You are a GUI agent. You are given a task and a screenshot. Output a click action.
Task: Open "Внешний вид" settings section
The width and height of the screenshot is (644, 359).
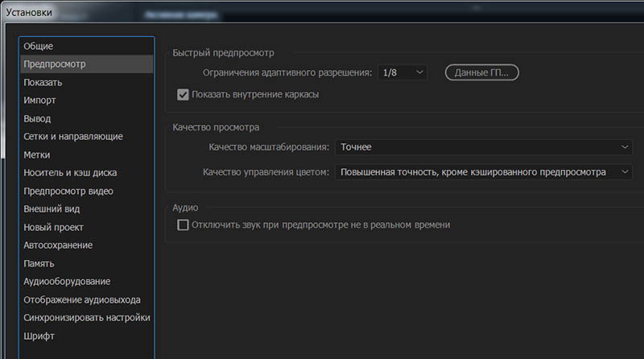52,208
